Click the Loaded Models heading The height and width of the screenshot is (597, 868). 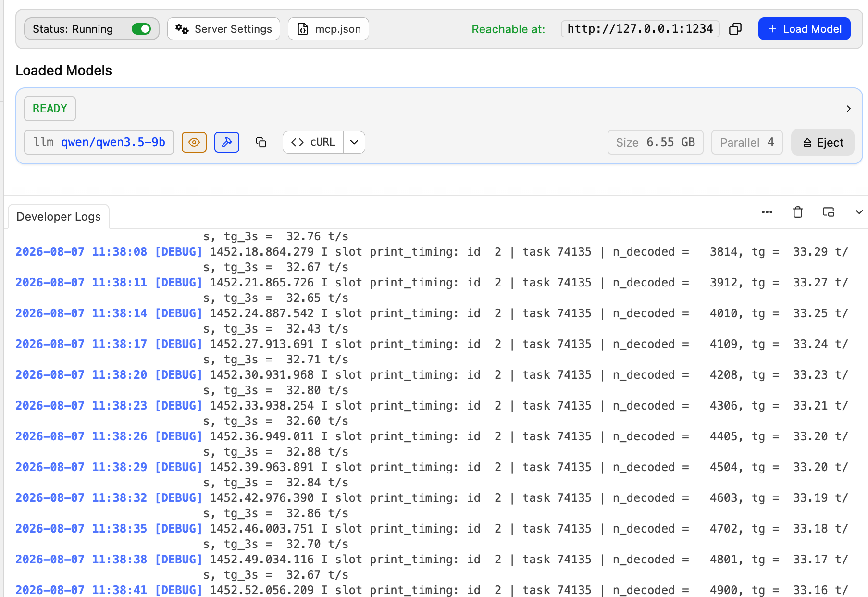pyautogui.click(x=64, y=70)
